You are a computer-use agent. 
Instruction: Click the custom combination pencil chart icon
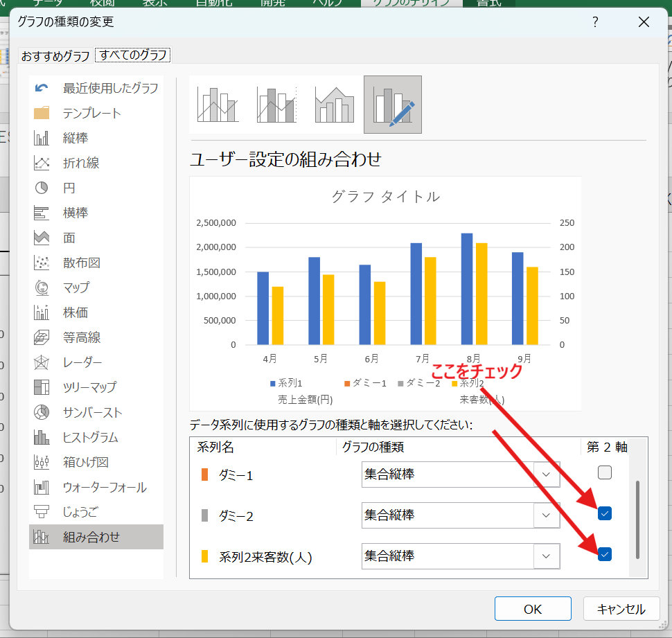(x=392, y=105)
